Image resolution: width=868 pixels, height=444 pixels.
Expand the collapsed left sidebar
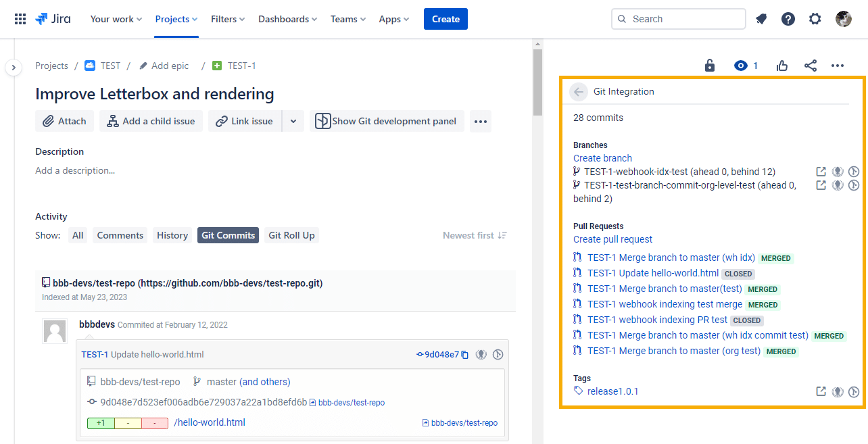[13, 68]
